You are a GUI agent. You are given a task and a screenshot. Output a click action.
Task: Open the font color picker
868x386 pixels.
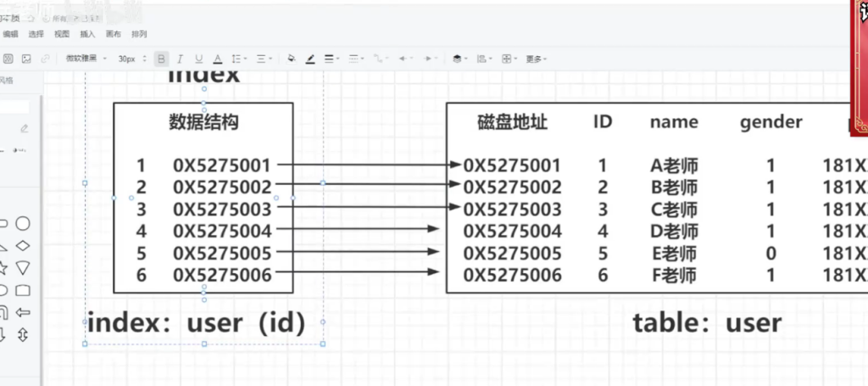tap(217, 59)
